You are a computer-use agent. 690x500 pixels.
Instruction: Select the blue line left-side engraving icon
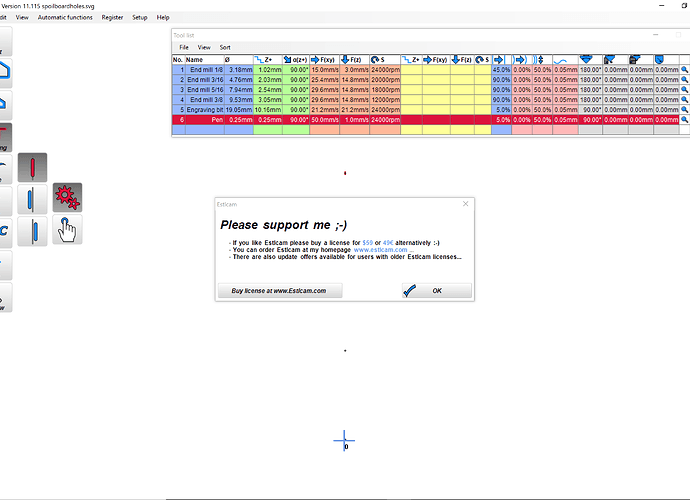coord(33,199)
